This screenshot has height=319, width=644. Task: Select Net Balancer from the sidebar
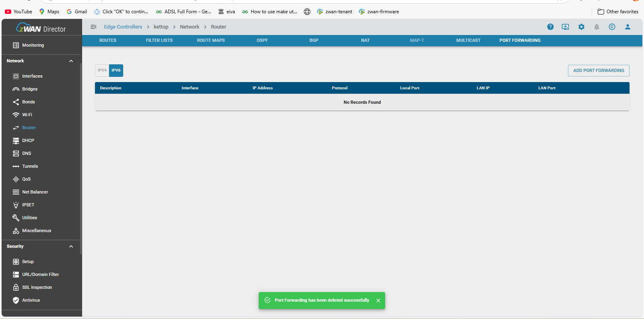click(35, 192)
